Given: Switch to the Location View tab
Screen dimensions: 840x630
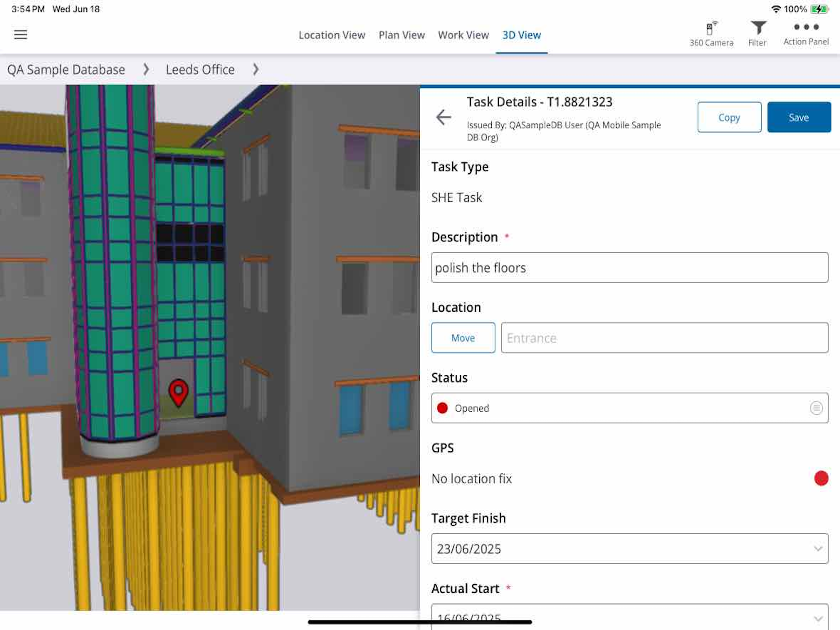Looking at the screenshot, I should (x=331, y=35).
